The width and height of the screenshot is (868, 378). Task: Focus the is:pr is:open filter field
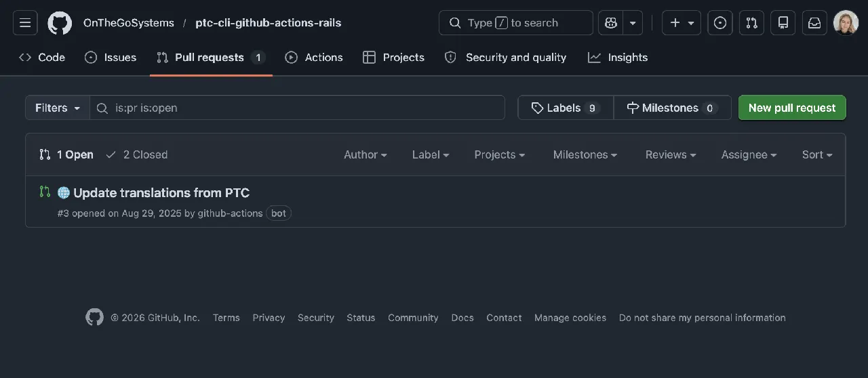tap(297, 108)
